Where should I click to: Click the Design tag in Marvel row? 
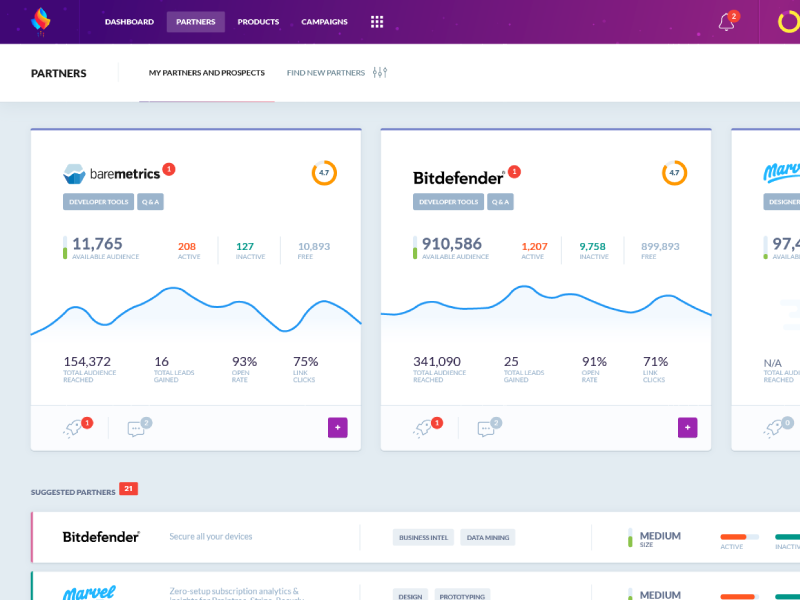[410, 595]
